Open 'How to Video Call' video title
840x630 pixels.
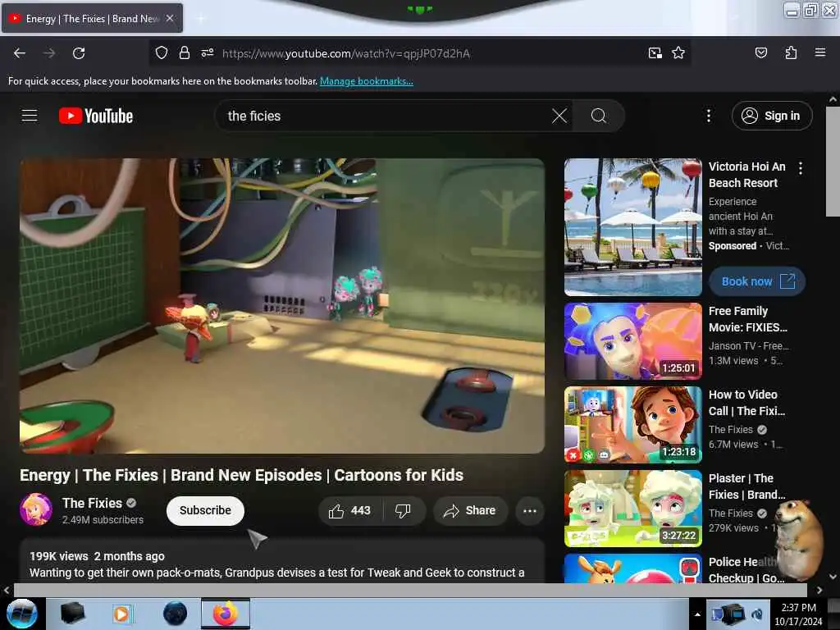coord(746,403)
